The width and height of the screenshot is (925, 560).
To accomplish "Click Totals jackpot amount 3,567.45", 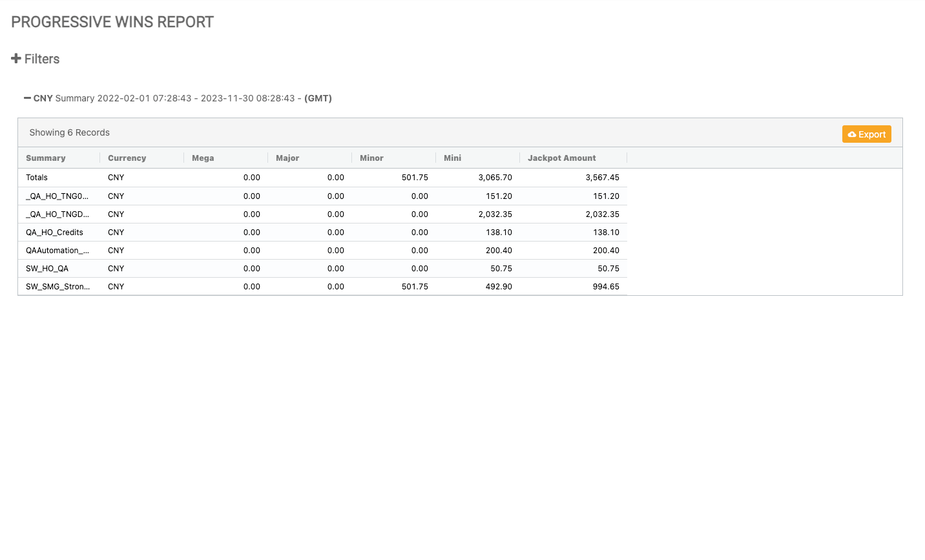I will click(x=602, y=178).
